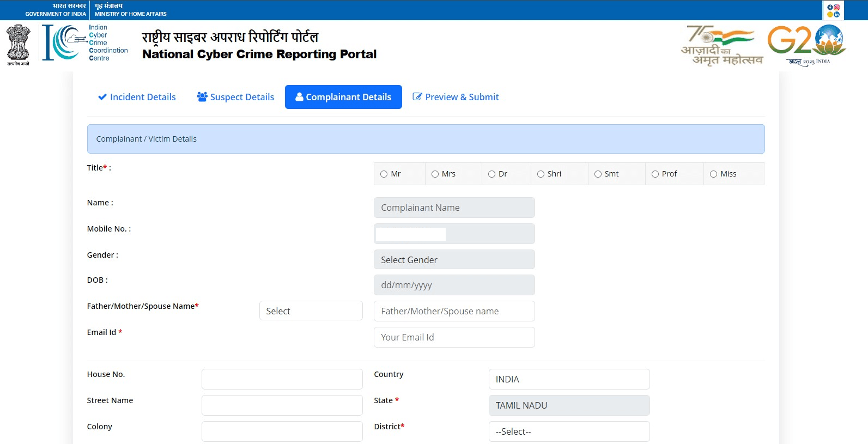Open the Select Gender dropdown
Screen dimensions: 868x444
coord(454,259)
